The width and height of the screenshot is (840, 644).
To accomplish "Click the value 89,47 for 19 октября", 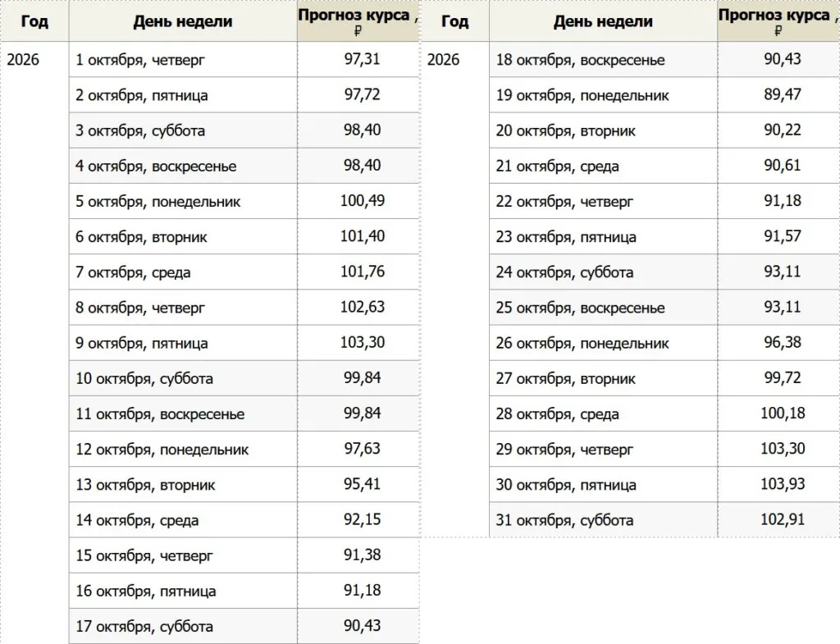I will pyautogui.click(x=783, y=95).
